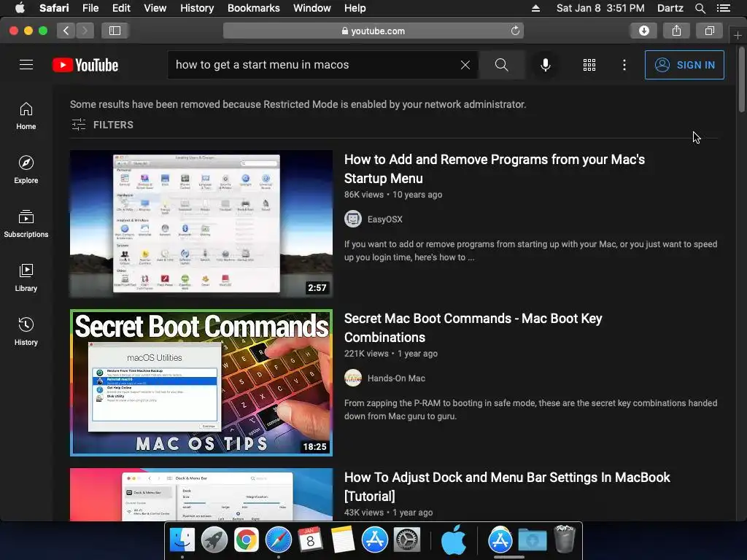This screenshot has height=560, width=747.
Task: Open Explore in the sidebar
Action: coord(26,169)
